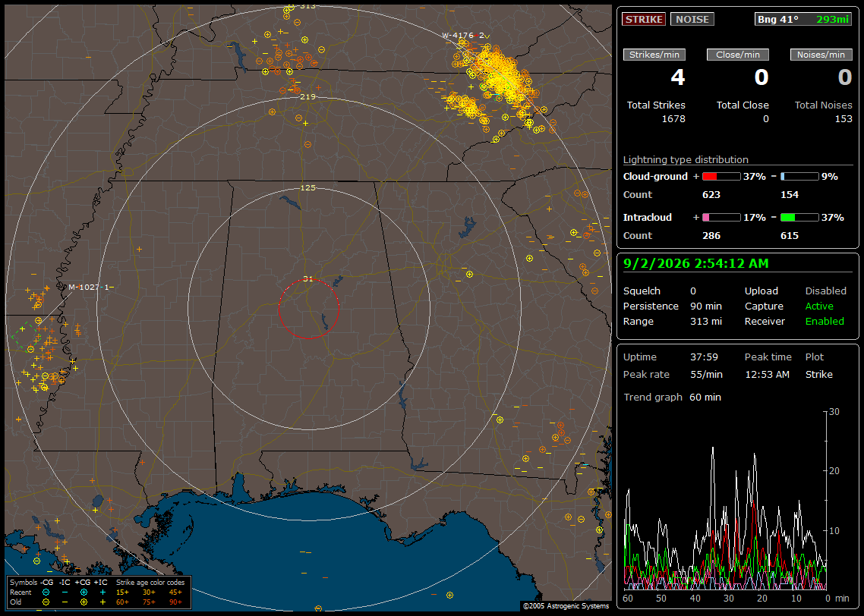Click the Upload Disabled status
Image resolution: width=864 pixels, height=616 pixels.
825,291
